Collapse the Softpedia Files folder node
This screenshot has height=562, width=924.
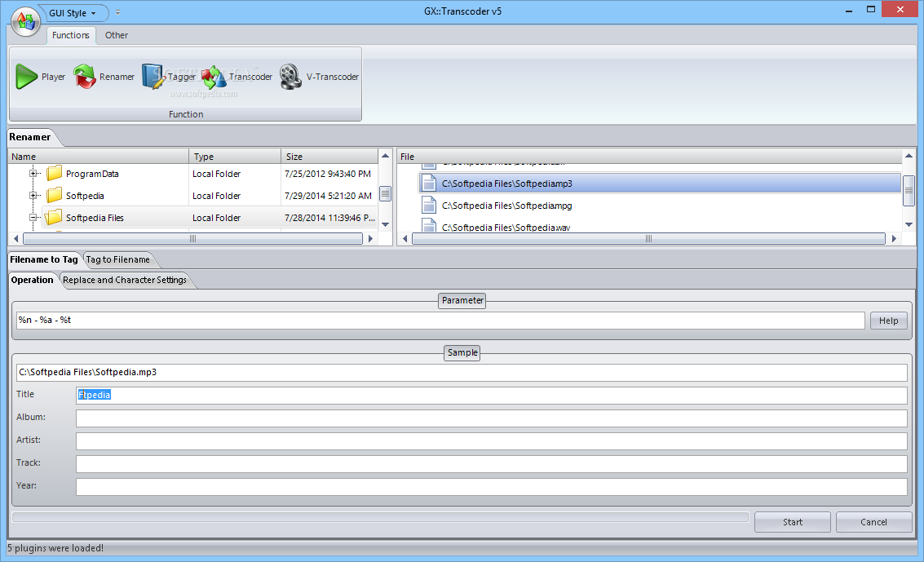[x=33, y=217]
